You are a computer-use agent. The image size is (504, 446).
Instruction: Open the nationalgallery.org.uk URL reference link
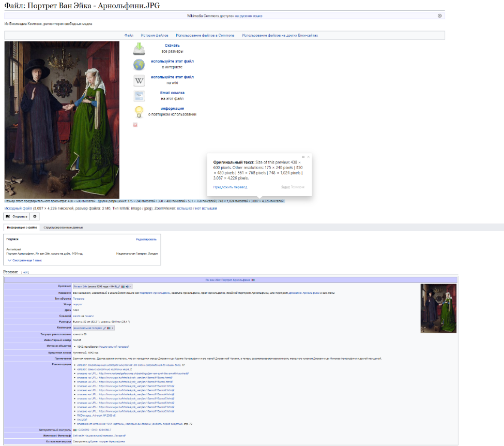click(144, 374)
